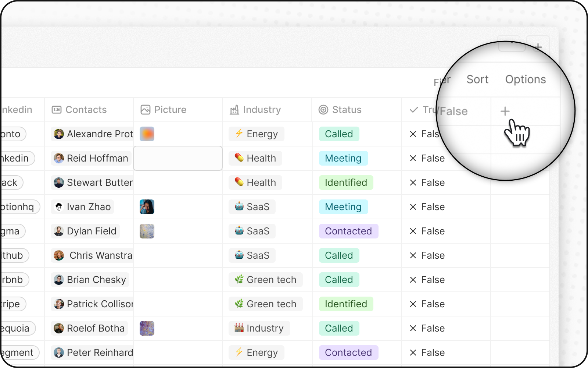
Task: Open the Stewart Butterfield contact chip
Action: (93, 183)
